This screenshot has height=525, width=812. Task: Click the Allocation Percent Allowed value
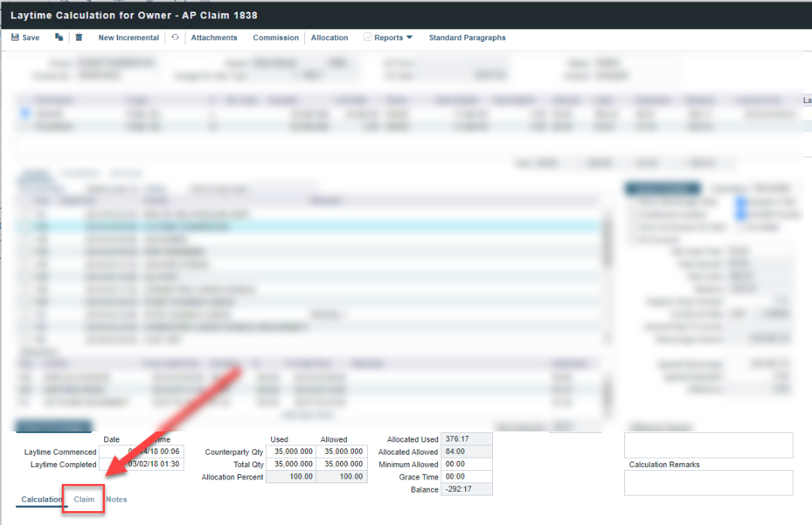tap(341, 476)
